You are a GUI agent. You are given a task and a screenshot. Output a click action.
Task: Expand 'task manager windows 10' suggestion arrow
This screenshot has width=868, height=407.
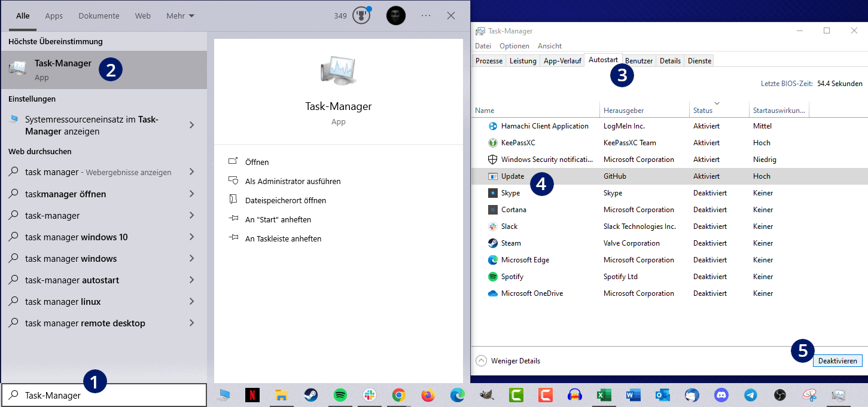click(192, 237)
